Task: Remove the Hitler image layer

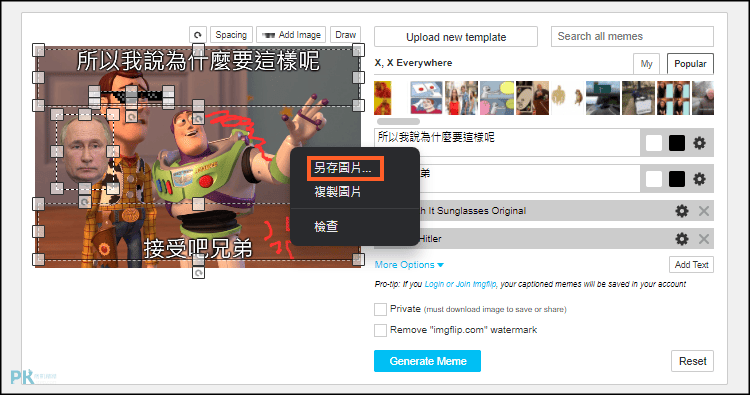Action: 704,239
